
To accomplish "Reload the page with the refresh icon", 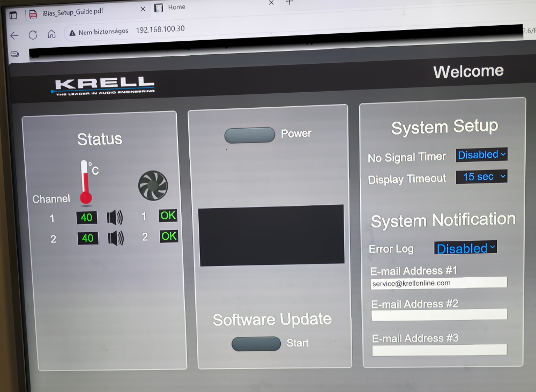I will (33, 35).
